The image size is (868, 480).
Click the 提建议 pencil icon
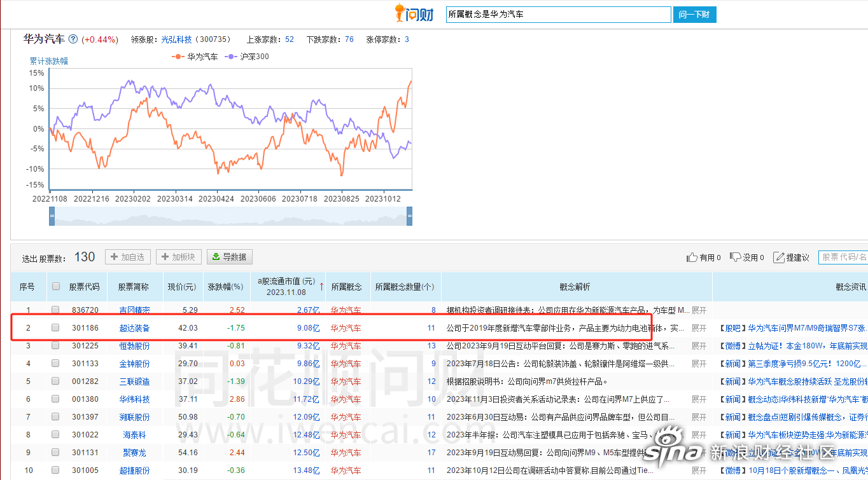tap(778, 257)
